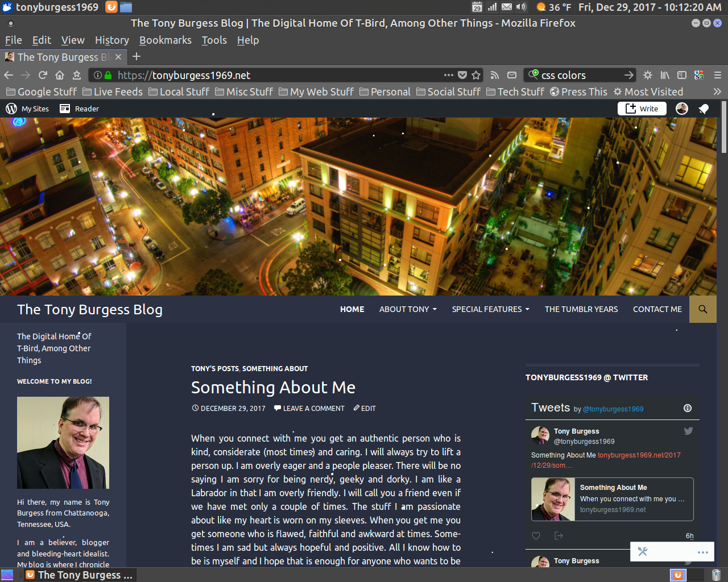This screenshot has height=582, width=728.
Task: Toggle Firefox sidebar view icon
Action: (x=682, y=75)
